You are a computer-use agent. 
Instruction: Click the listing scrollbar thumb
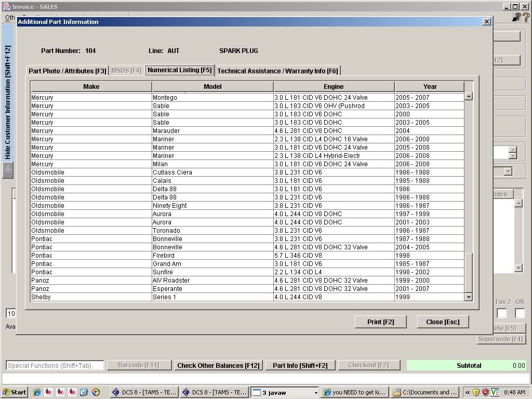(x=469, y=273)
